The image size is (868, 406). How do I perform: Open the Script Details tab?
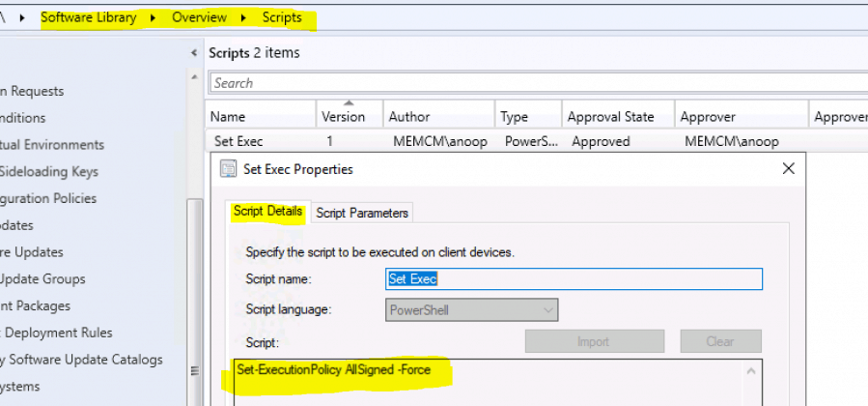268,212
